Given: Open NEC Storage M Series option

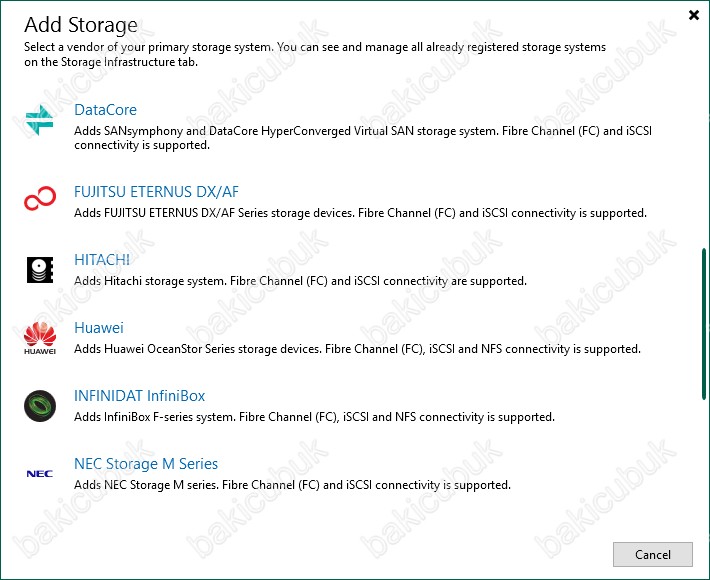Looking at the screenshot, I should pyautogui.click(x=146, y=463).
